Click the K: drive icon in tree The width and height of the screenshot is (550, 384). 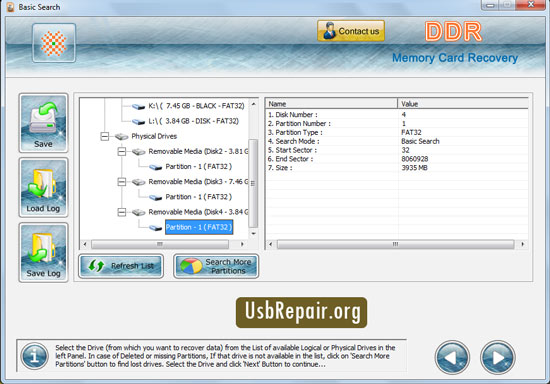[138, 106]
